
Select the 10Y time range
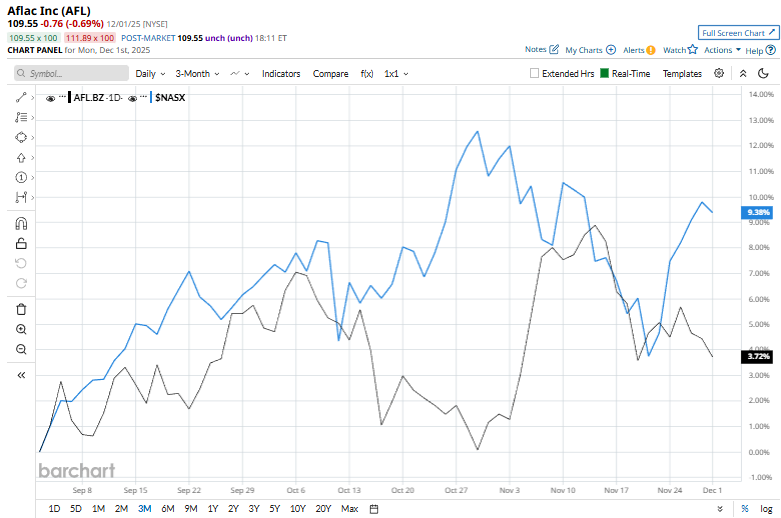(x=297, y=509)
